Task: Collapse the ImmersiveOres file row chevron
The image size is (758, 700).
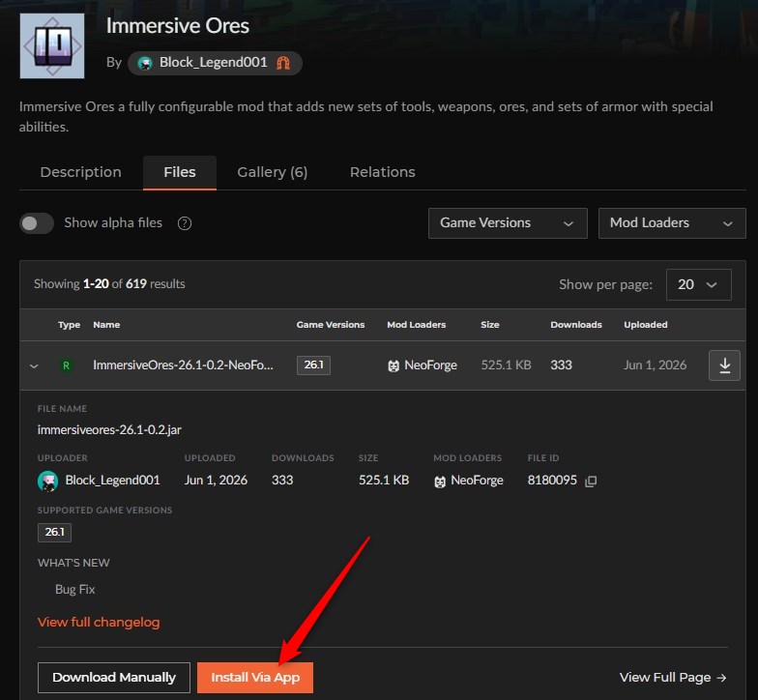Action: click(x=34, y=365)
